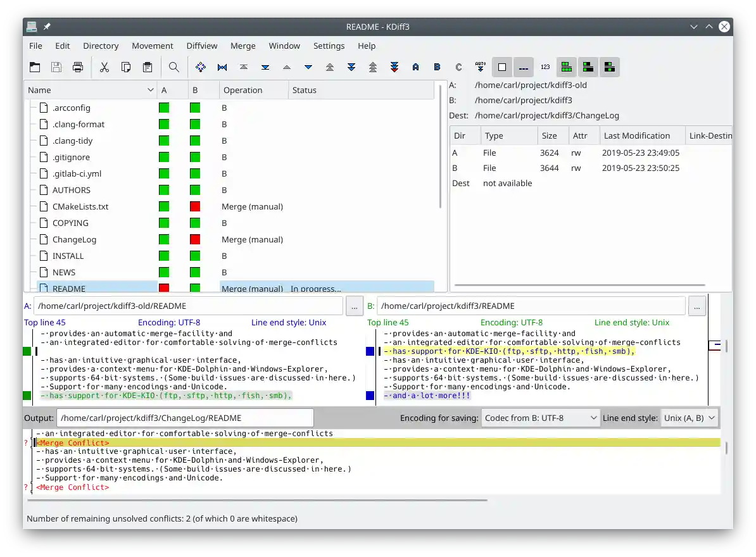Jump to the previous unsolved conflict
The image size is (756, 557).
373,66
